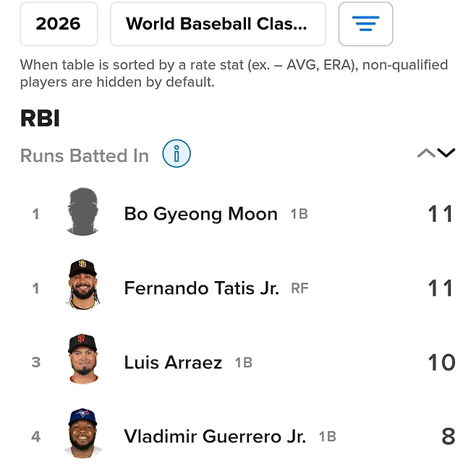
Task: Click Vladimir Guerrero Jr.'s headshot
Action: click(x=82, y=434)
